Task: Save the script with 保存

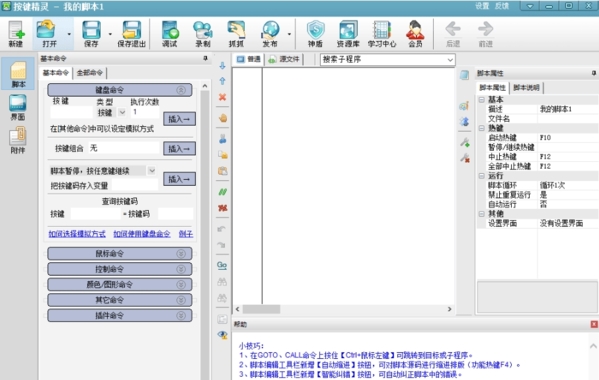Action: coord(91,34)
